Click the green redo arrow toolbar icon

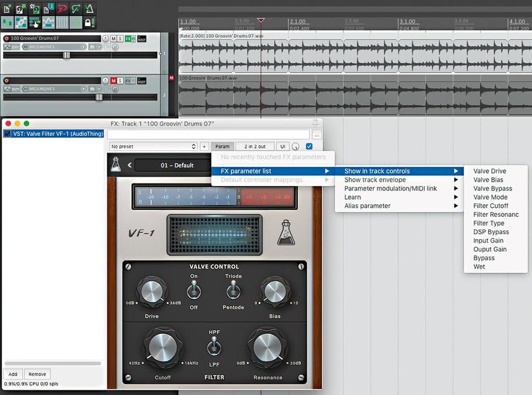tap(76, 8)
